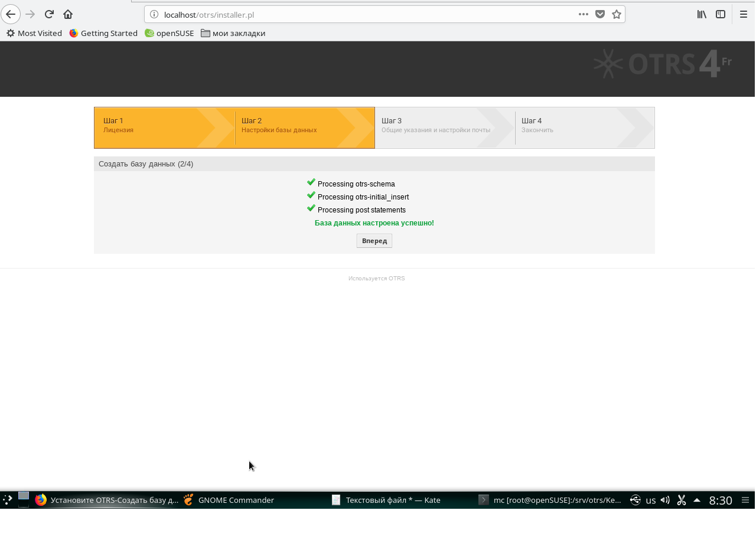Open the openSUSE bookmark
This screenshot has height=543, width=756.
click(170, 33)
